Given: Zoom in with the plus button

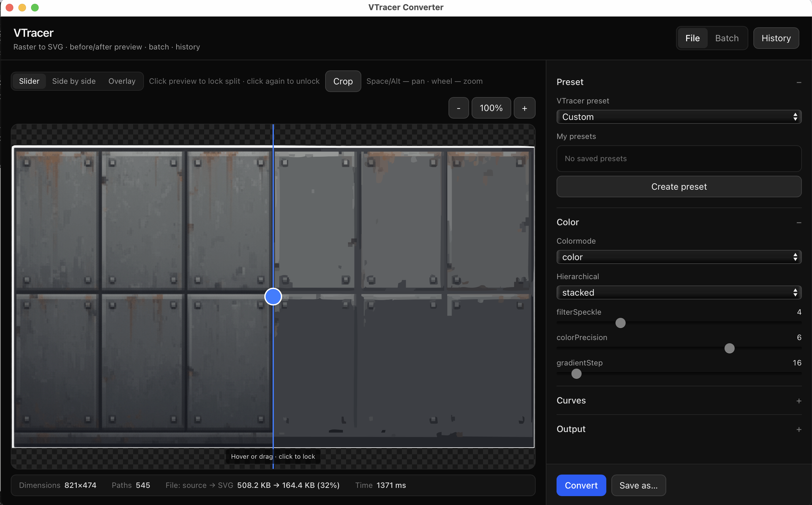Looking at the screenshot, I should [x=525, y=108].
